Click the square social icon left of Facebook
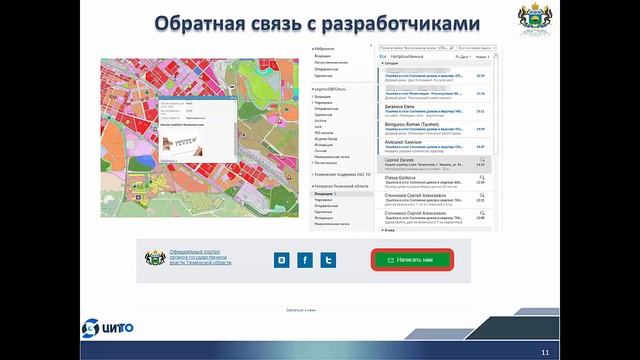The width and height of the screenshot is (640, 360). (282, 260)
